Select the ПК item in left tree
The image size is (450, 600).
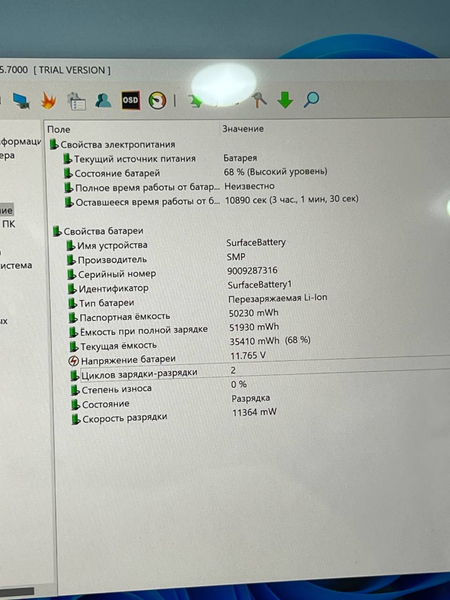(x=8, y=224)
